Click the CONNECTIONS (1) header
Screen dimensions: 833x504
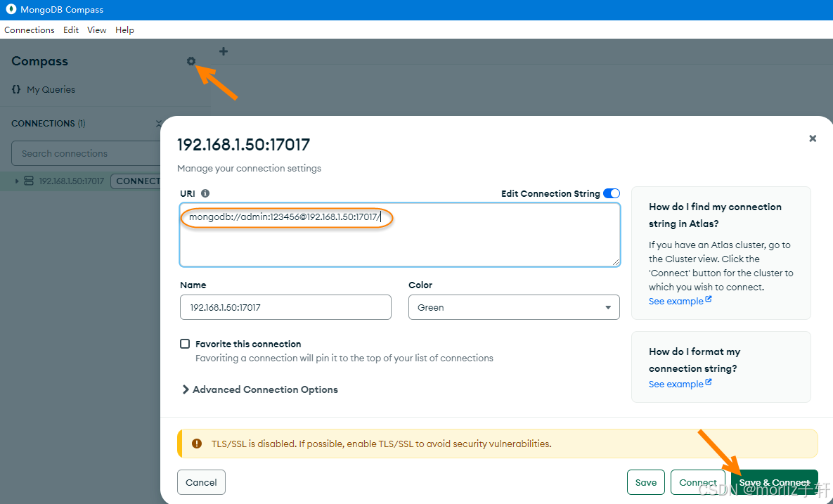(x=49, y=123)
